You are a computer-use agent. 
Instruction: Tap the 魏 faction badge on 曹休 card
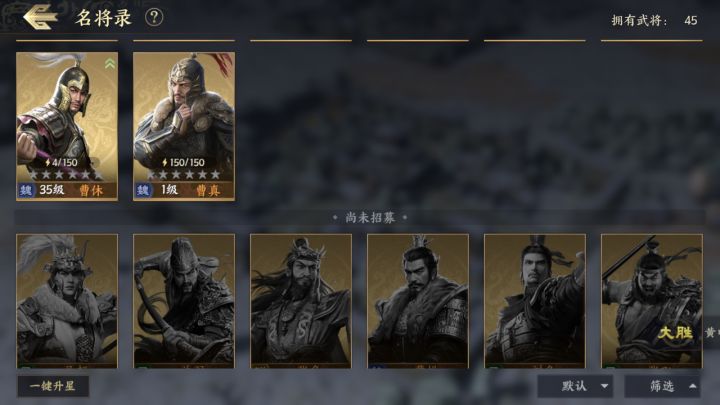coord(26,190)
